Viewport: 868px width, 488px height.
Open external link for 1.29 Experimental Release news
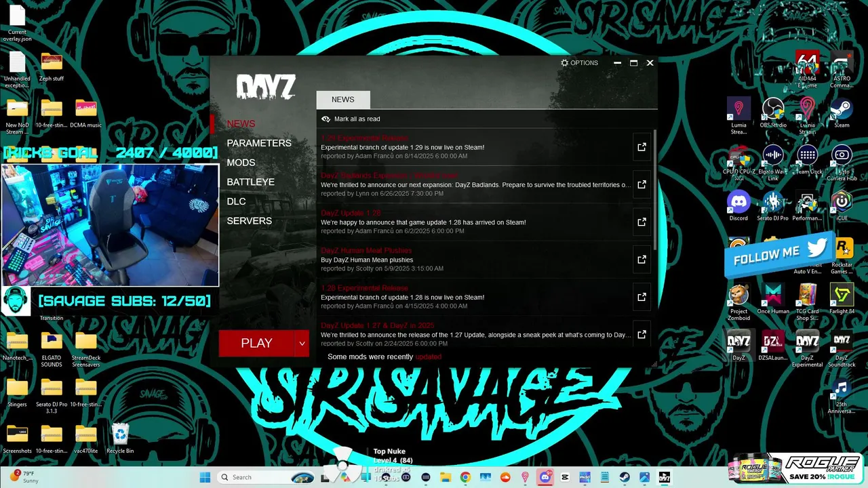tap(642, 147)
